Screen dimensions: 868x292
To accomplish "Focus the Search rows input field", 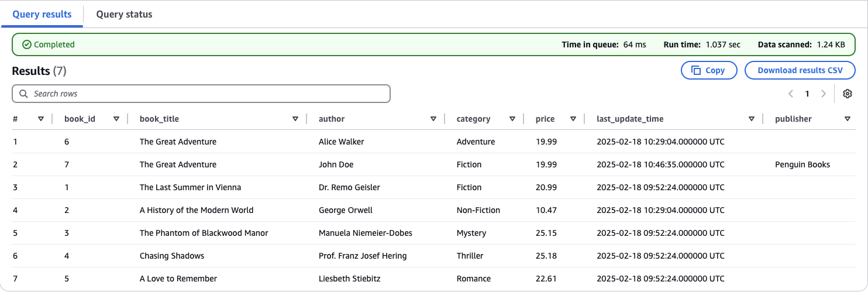I will coord(201,94).
